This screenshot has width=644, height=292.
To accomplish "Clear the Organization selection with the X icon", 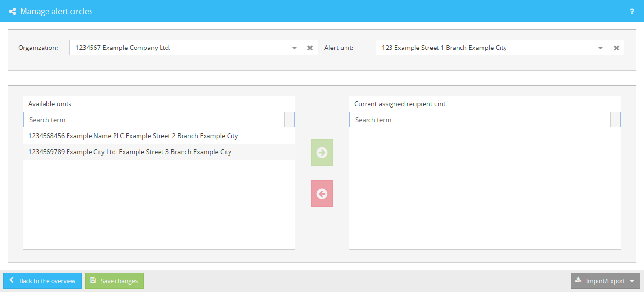I will point(310,48).
